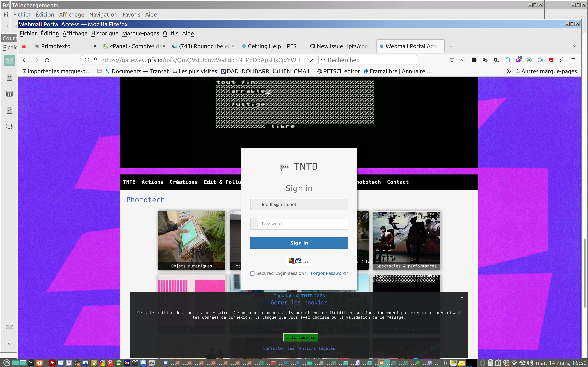Click the Forgot Password? link
The height and width of the screenshot is (367, 588).
[x=329, y=273]
